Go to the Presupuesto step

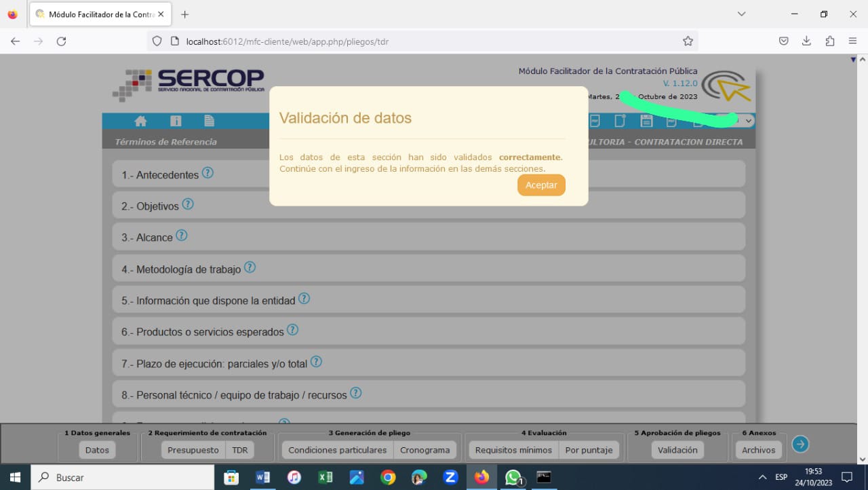tap(193, 450)
